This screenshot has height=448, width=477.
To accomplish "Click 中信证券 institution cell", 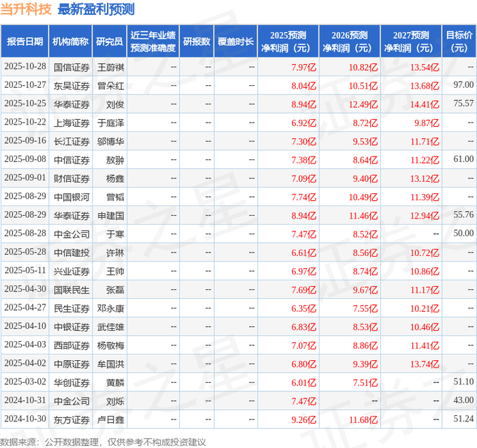I will click(72, 160).
